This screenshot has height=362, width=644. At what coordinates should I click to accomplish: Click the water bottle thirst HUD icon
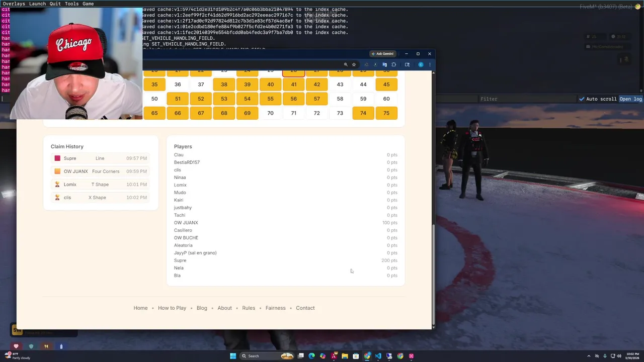tap(61, 346)
